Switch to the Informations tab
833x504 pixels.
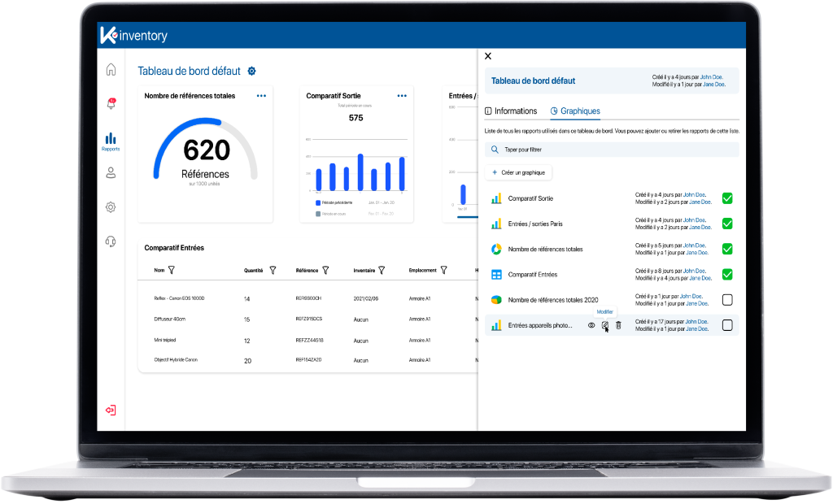tap(511, 111)
